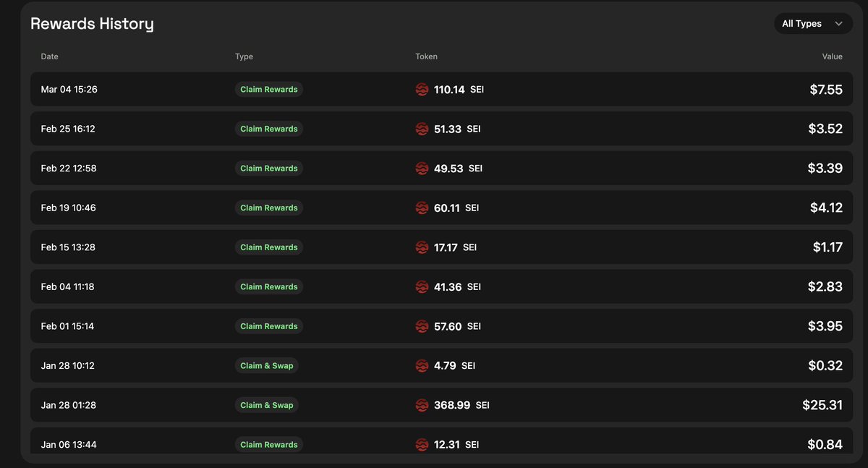
Task: Click the Type column header
Action: (244, 56)
